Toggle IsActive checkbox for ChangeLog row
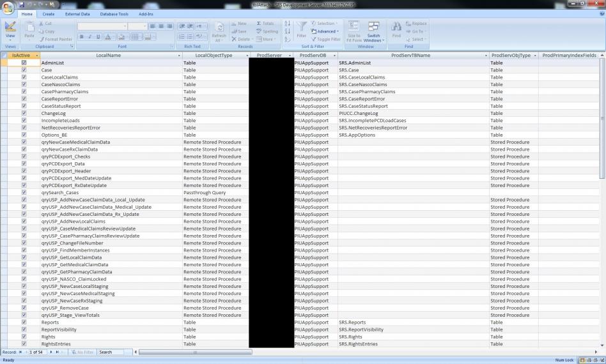606x364 pixels. (24, 113)
